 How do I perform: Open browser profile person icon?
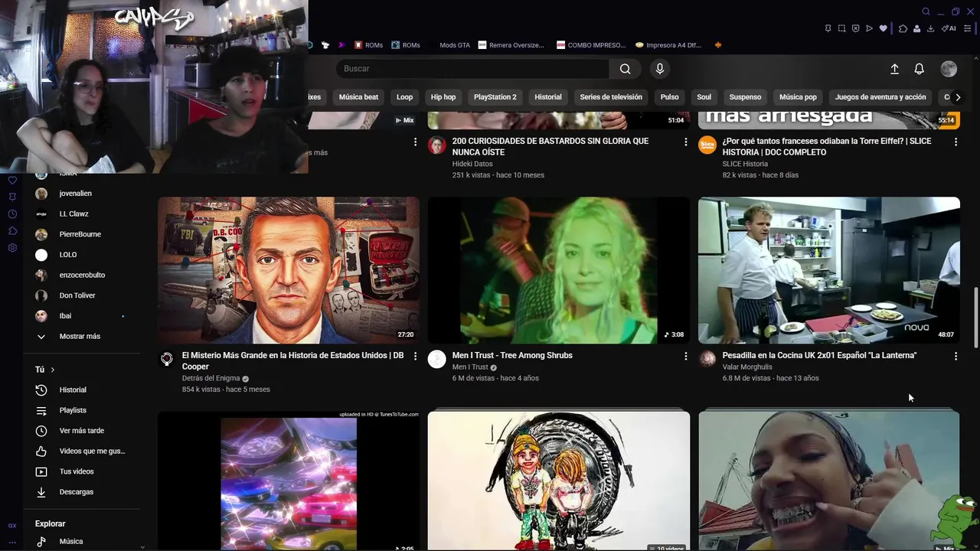tap(917, 28)
